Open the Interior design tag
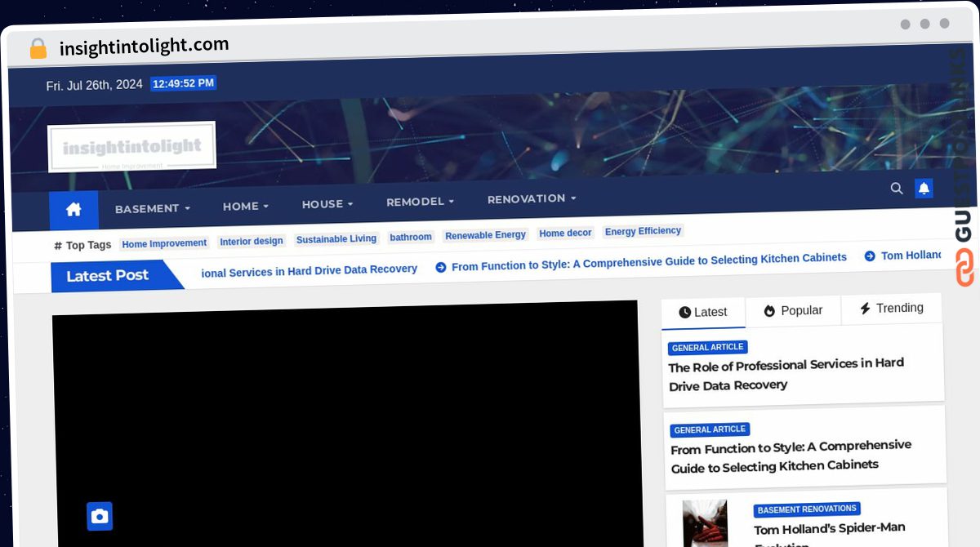This screenshot has width=980, height=547. click(252, 241)
